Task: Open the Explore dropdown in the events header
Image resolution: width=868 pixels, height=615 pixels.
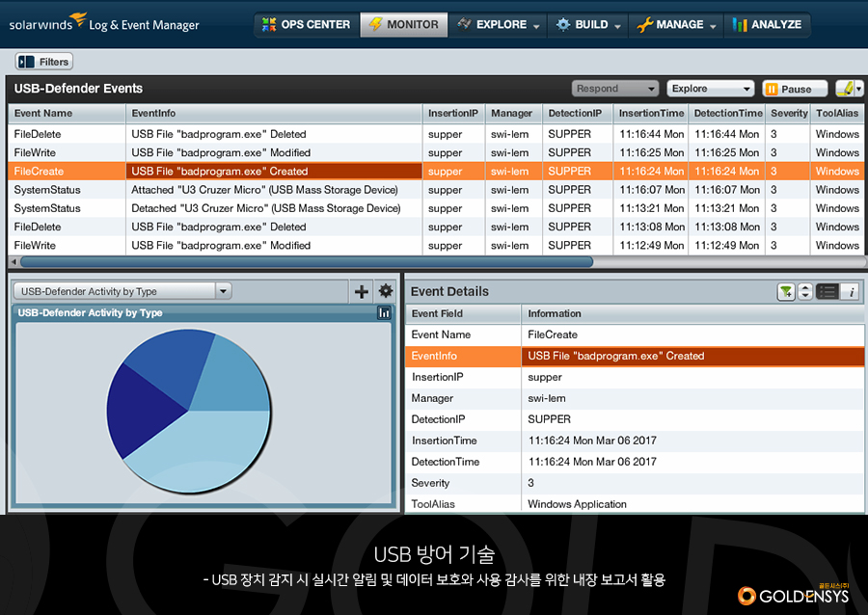Action: [711, 89]
